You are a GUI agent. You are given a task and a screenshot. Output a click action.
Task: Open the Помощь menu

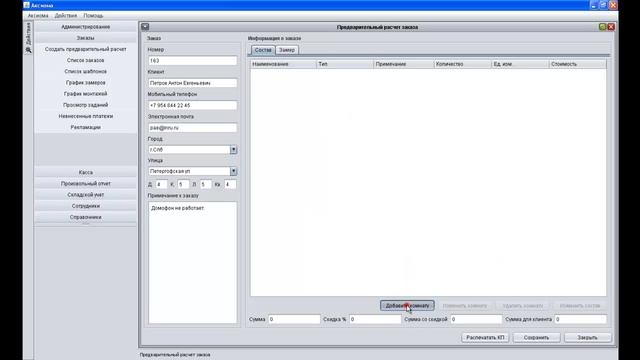coord(93,16)
